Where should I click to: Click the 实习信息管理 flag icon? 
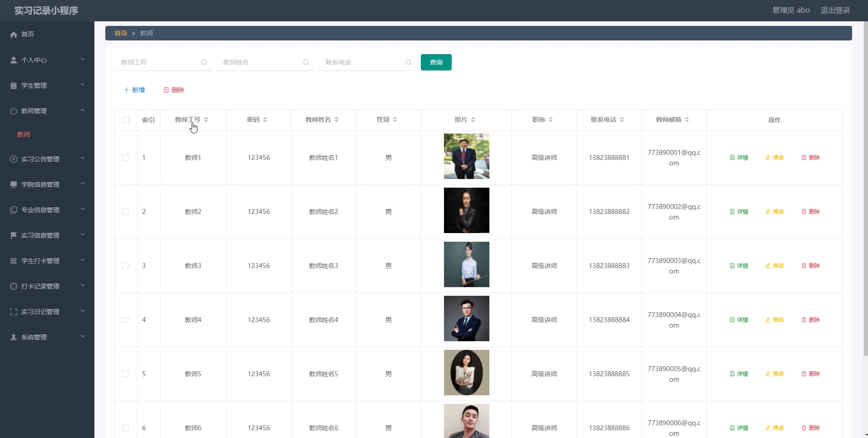click(x=14, y=235)
